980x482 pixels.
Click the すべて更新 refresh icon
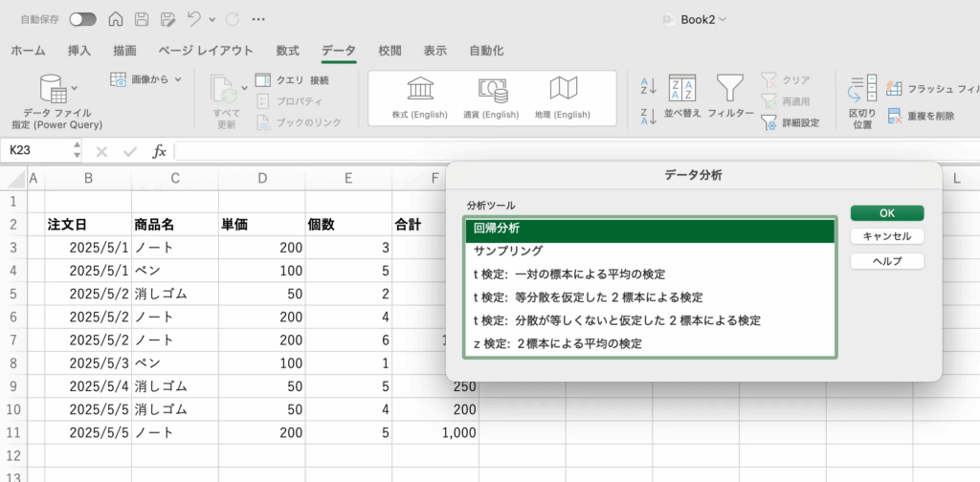224,90
